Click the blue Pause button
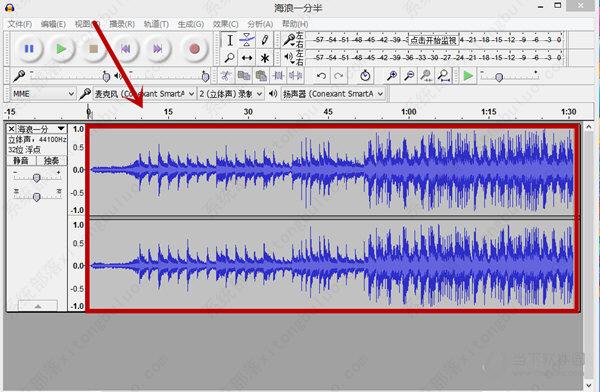The height and width of the screenshot is (392, 600). coord(29,49)
